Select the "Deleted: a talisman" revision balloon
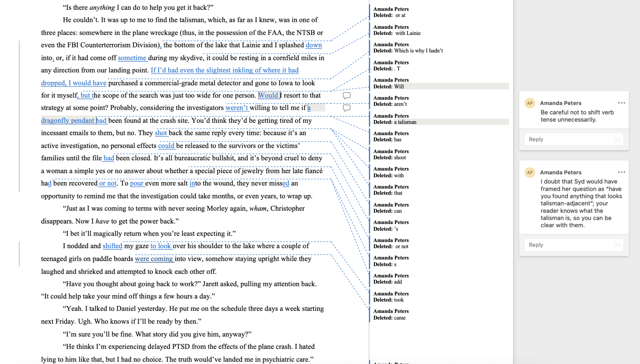 (x=405, y=122)
